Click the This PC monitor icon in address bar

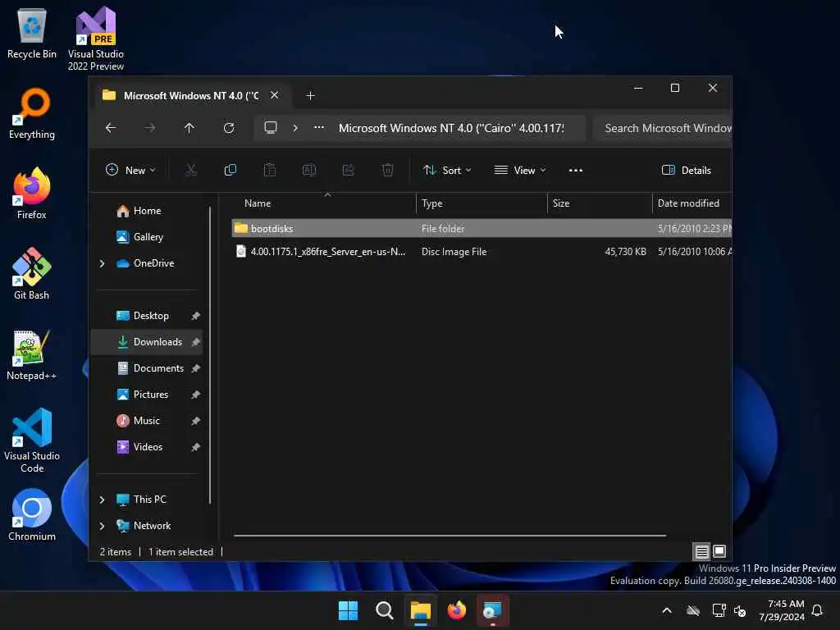[x=271, y=128]
